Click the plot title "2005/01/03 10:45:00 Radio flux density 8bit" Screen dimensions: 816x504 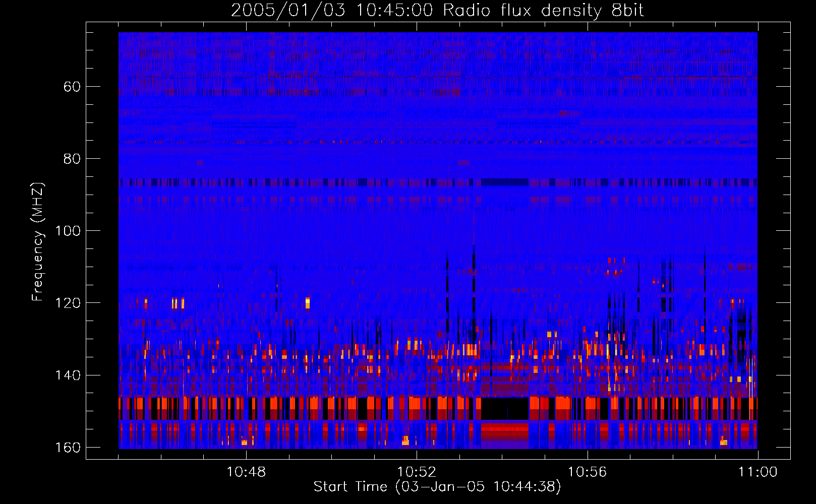(x=437, y=11)
